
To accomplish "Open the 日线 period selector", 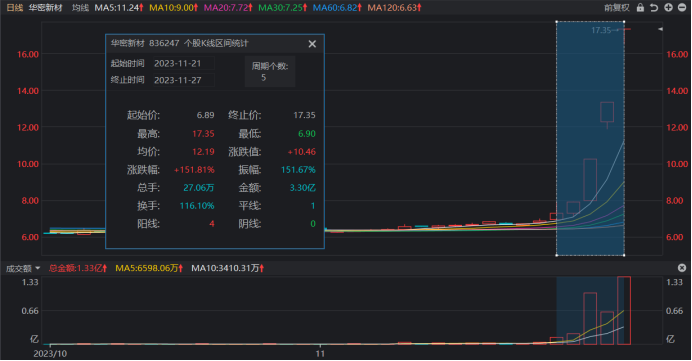I will pyautogui.click(x=15, y=8).
